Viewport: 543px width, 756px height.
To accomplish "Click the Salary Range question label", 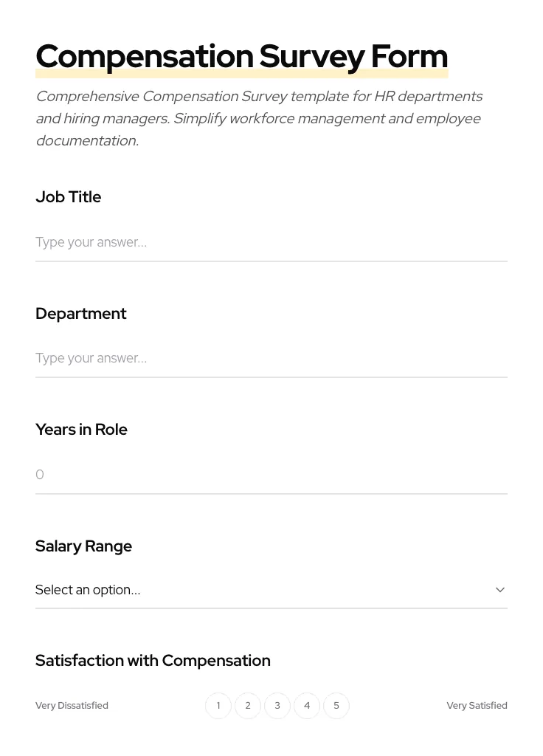I will [83, 546].
